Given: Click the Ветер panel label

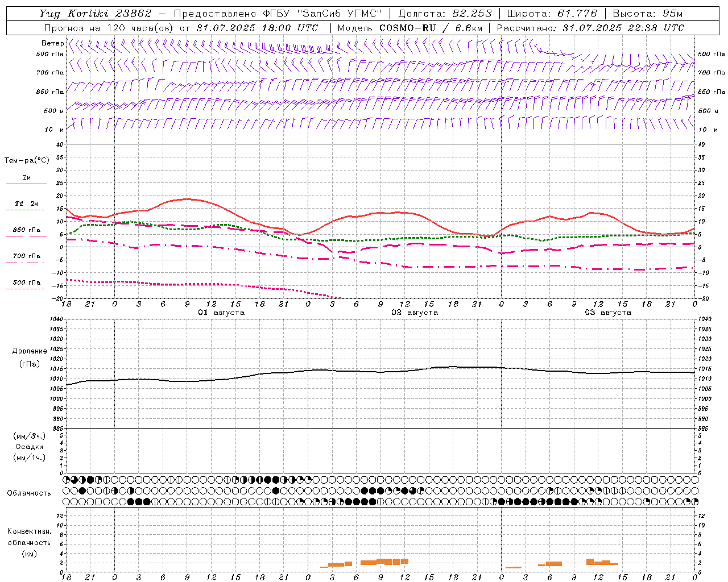Looking at the screenshot, I should [x=53, y=43].
